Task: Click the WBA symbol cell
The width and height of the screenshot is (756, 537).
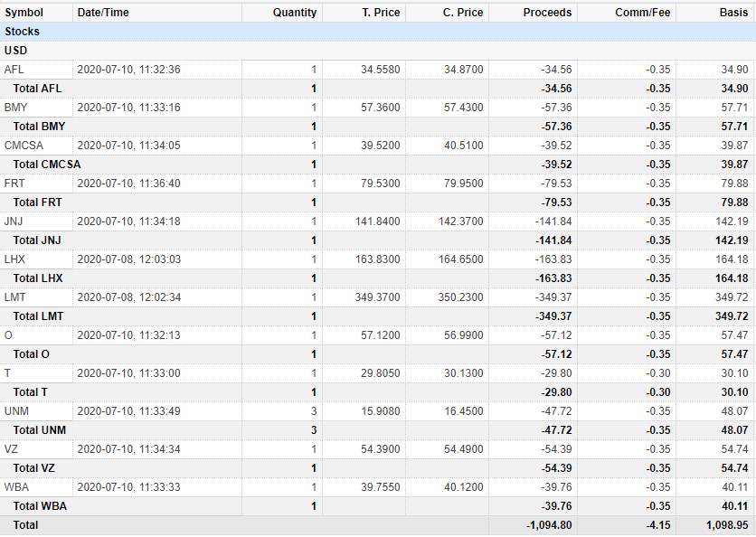Action: pos(16,487)
